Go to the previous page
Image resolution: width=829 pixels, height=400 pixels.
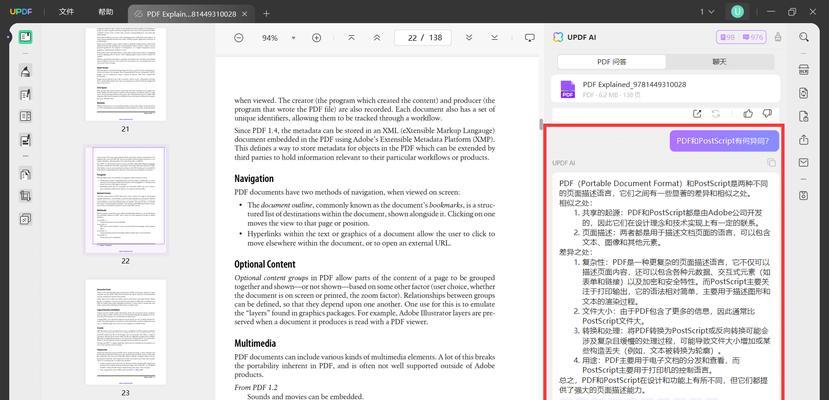pos(376,38)
